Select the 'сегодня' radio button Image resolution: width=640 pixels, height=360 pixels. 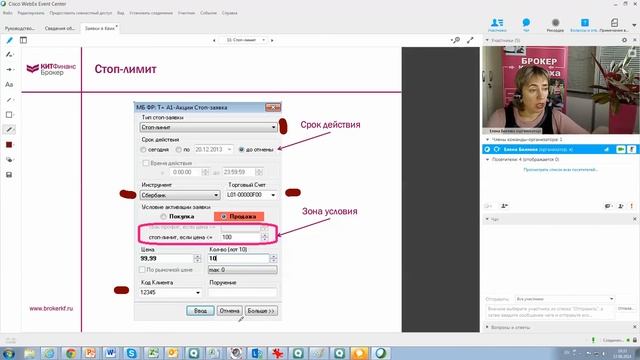pos(143,150)
